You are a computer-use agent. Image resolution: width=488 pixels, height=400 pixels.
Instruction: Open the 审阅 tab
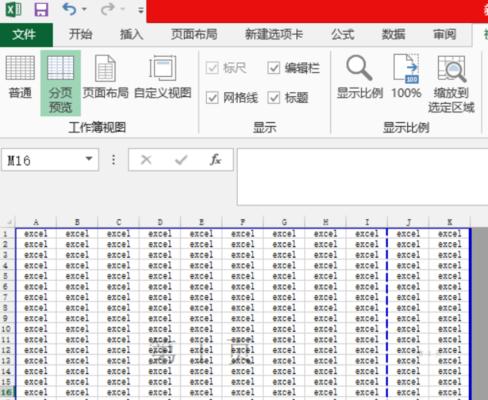[x=444, y=34]
